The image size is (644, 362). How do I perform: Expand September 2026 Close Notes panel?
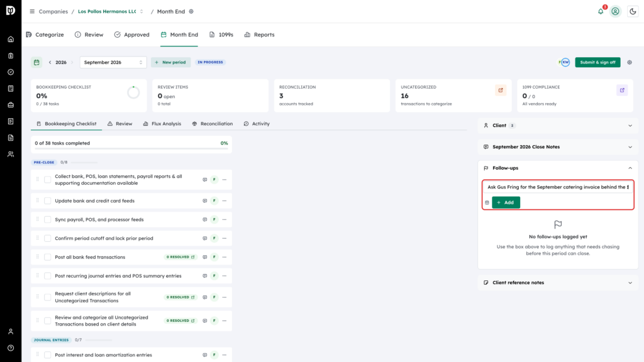pos(558,147)
